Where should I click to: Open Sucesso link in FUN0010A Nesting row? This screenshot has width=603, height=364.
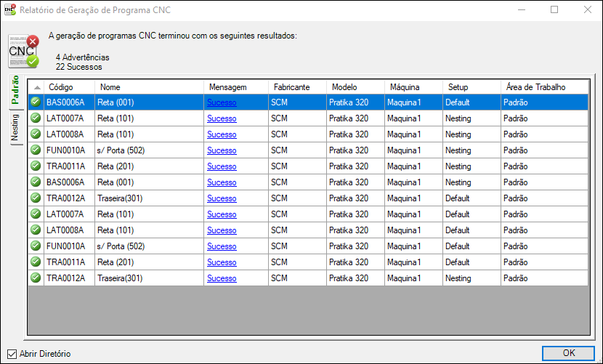tap(222, 150)
